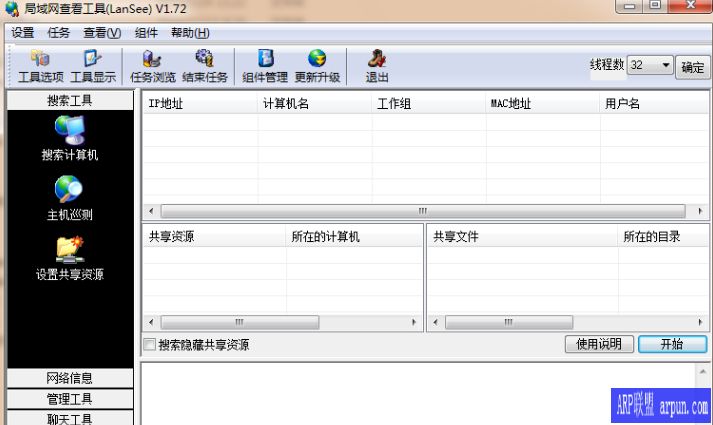Click right arrow of computer list scrollbar

tap(700, 211)
